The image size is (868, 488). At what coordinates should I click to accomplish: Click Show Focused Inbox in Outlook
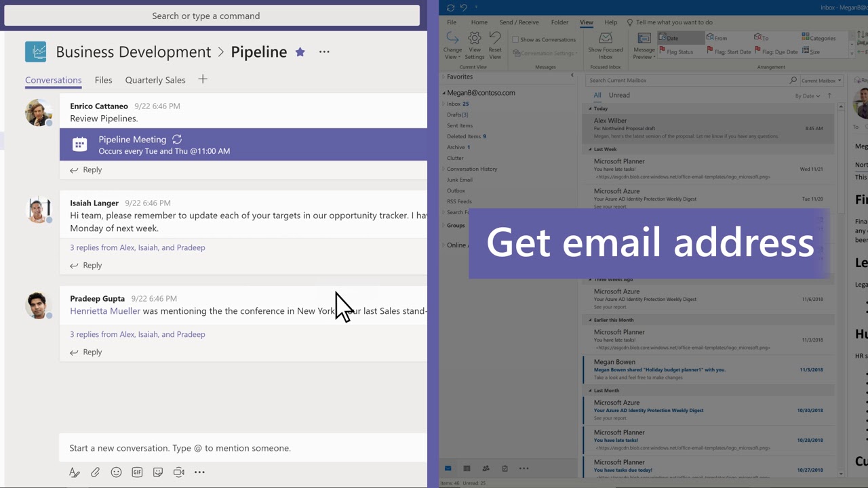[x=606, y=45]
